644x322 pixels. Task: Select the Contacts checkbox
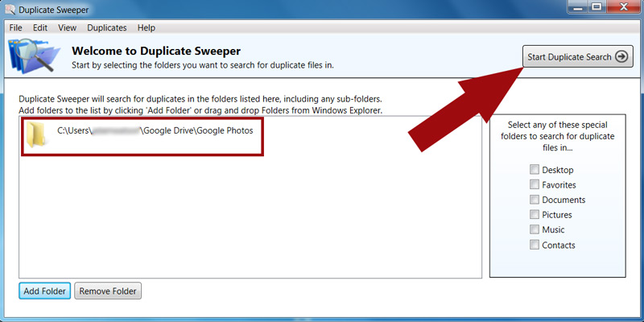(x=535, y=246)
